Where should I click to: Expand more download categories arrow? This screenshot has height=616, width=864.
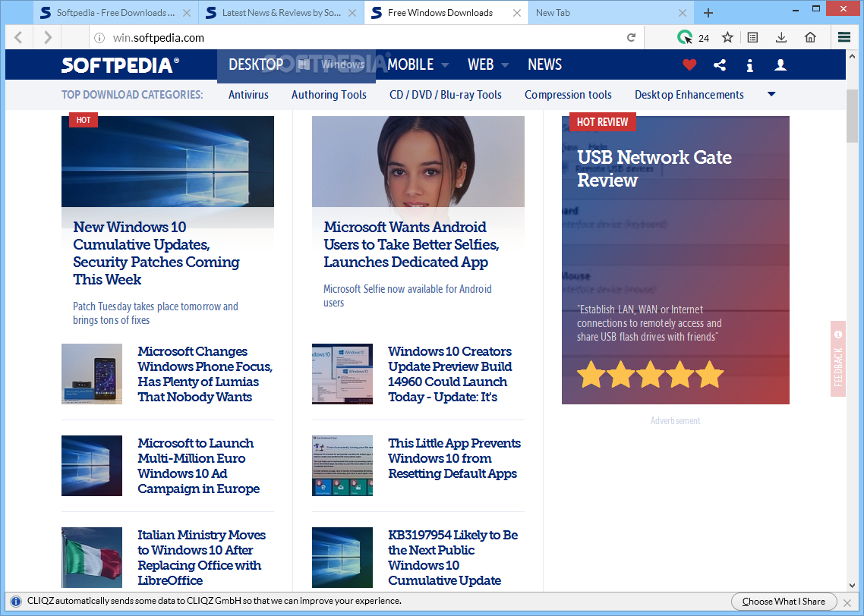771,94
